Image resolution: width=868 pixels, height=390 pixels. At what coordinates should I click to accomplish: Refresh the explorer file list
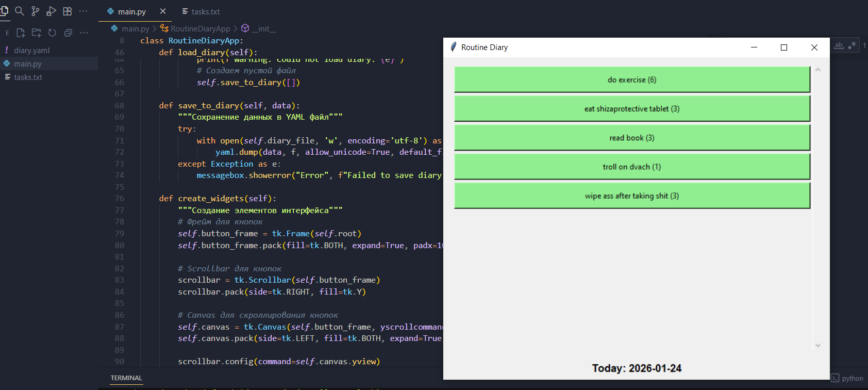52,33
